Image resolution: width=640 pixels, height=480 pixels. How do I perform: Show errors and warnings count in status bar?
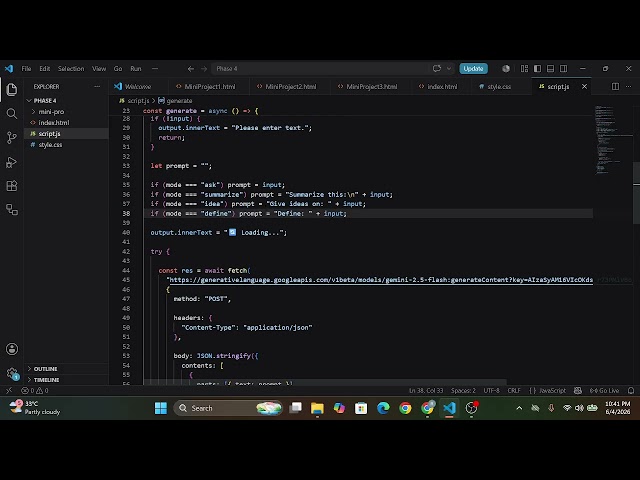pyautogui.click(x=35, y=391)
